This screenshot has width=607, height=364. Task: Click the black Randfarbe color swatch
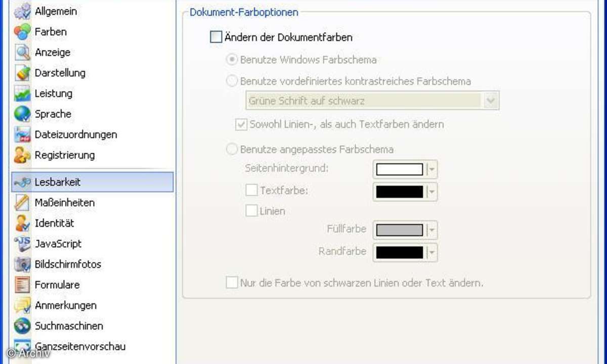[400, 252]
